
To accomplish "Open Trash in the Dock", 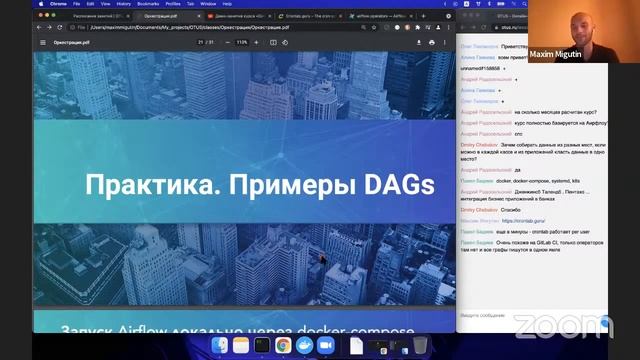I will (x=420, y=345).
